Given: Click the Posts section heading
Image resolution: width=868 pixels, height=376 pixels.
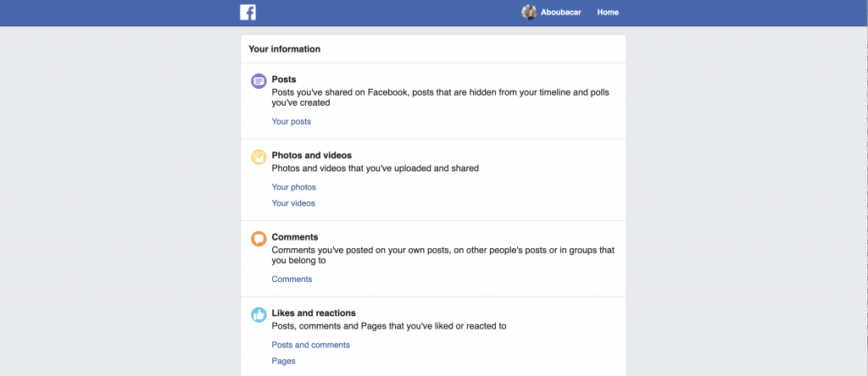Looking at the screenshot, I should [x=284, y=80].
